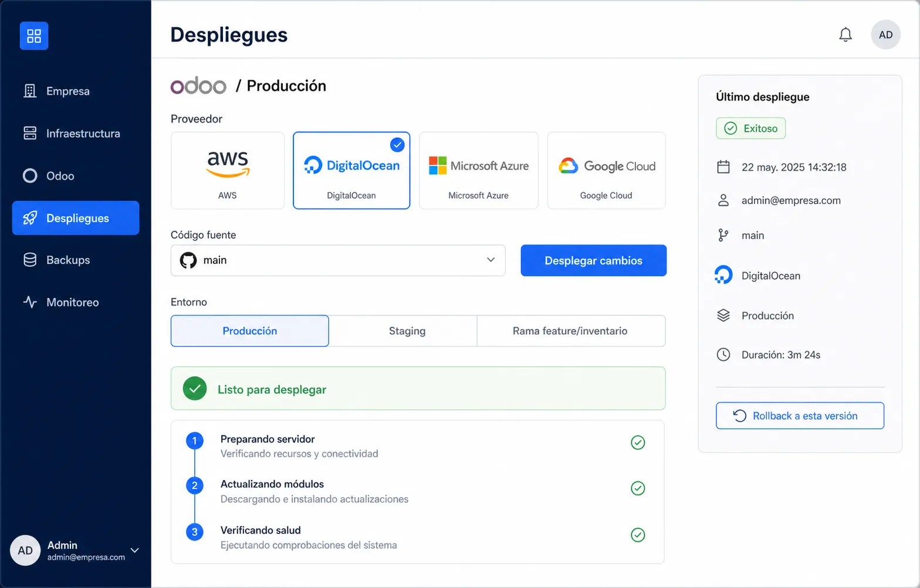Image resolution: width=920 pixels, height=588 pixels.
Task: Click the GitHub icon in source selector
Action: [x=188, y=260]
